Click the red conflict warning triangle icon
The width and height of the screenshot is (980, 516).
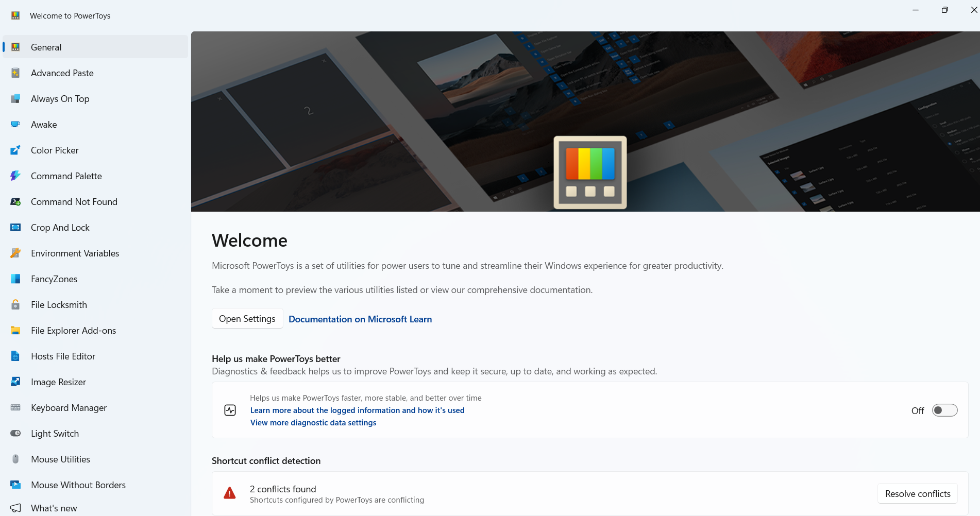(230, 493)
